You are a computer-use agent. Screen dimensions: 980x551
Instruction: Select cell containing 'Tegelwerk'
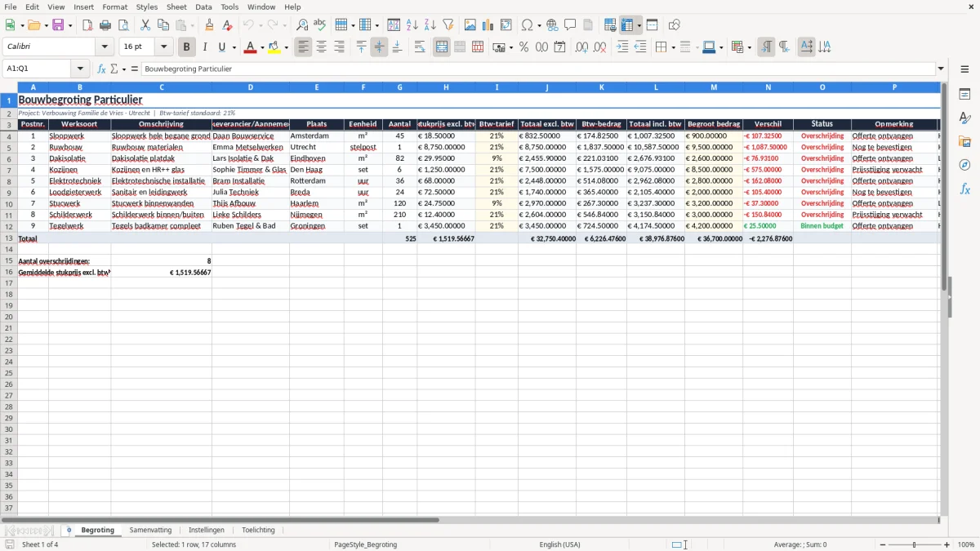tap(79, 226)
